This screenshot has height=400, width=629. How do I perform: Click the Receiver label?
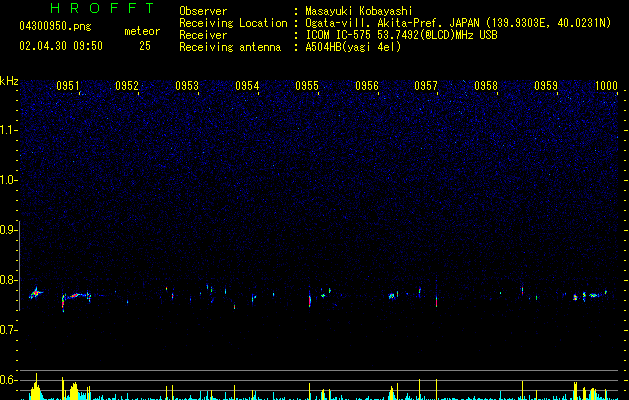point(203,35)
